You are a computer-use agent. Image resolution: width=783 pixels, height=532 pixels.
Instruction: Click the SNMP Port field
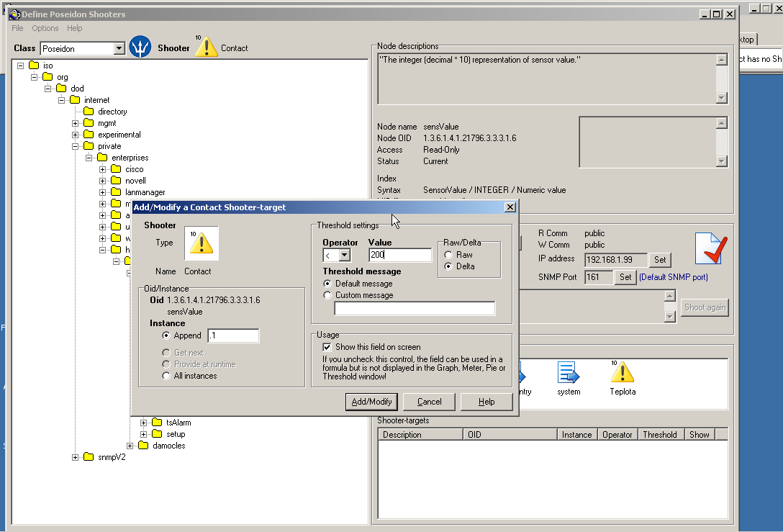(x=599, y=277)
